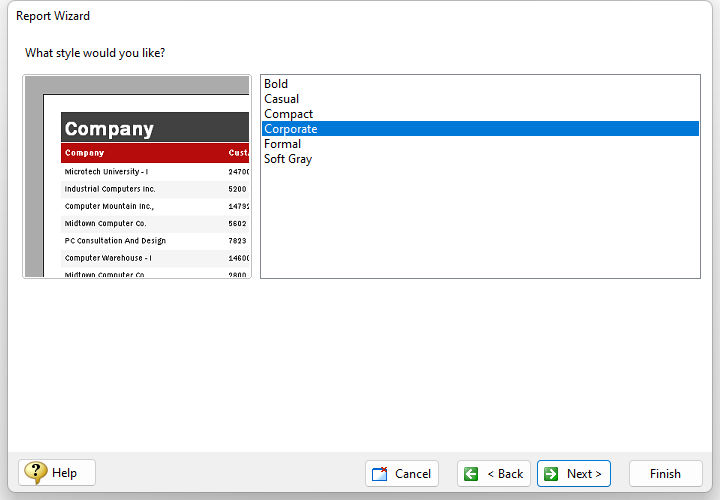The height and width of the screenshot is (500, 720).
Task: Click the Cancel window icon with red x
Action: (x=380, y=473)
